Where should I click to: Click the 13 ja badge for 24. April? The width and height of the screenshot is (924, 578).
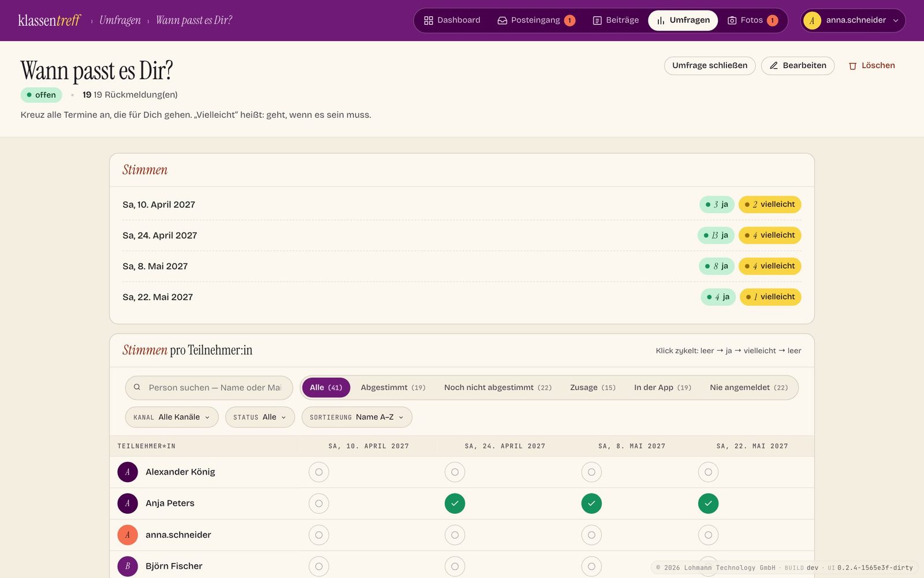(x=716, y=235)
